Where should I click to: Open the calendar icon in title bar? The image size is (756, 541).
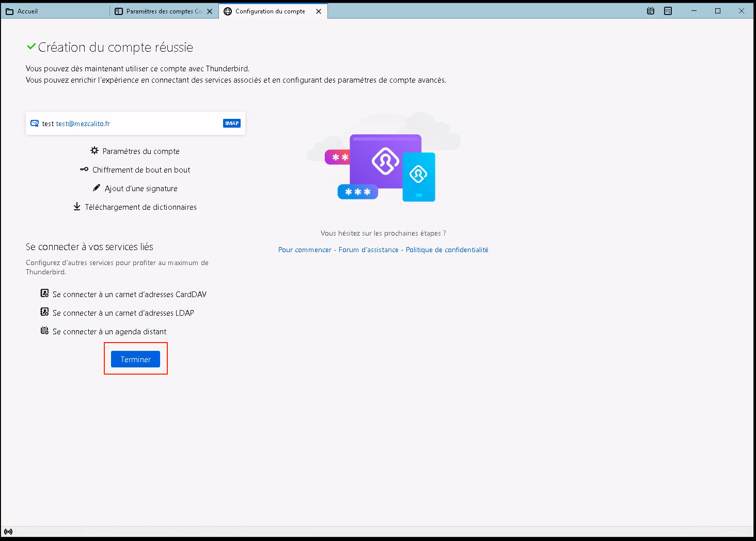[651, 11]
